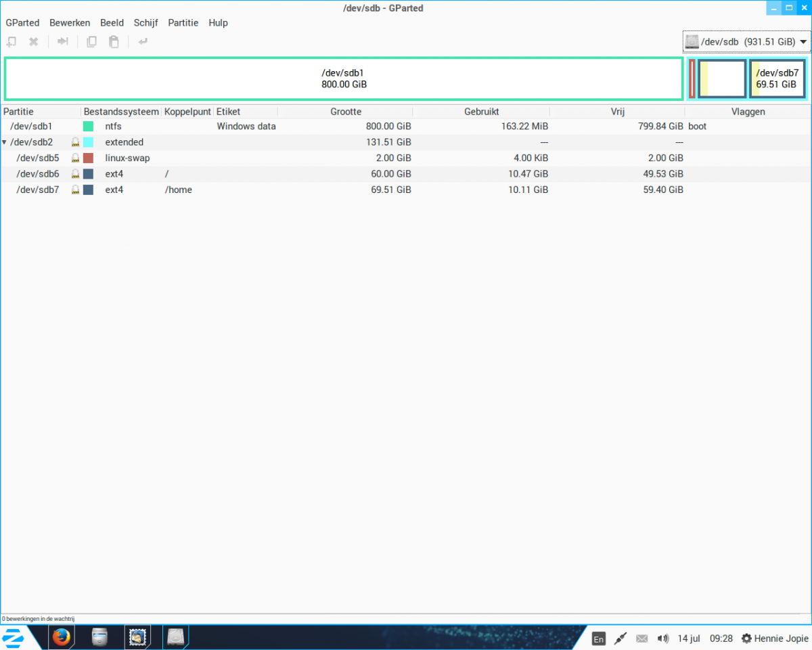Open the Partitie menu
Screen dimensions: 812x650
[183, 22]
